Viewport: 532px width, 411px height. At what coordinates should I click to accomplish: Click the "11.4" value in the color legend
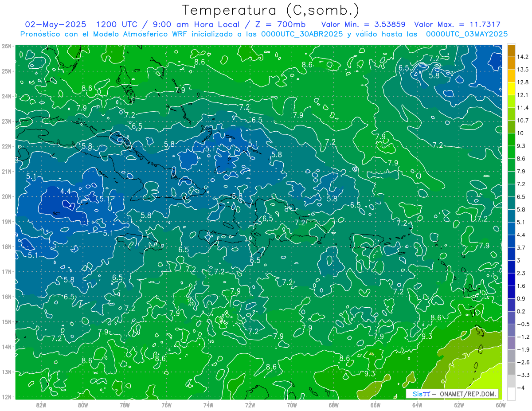[523, 108]
